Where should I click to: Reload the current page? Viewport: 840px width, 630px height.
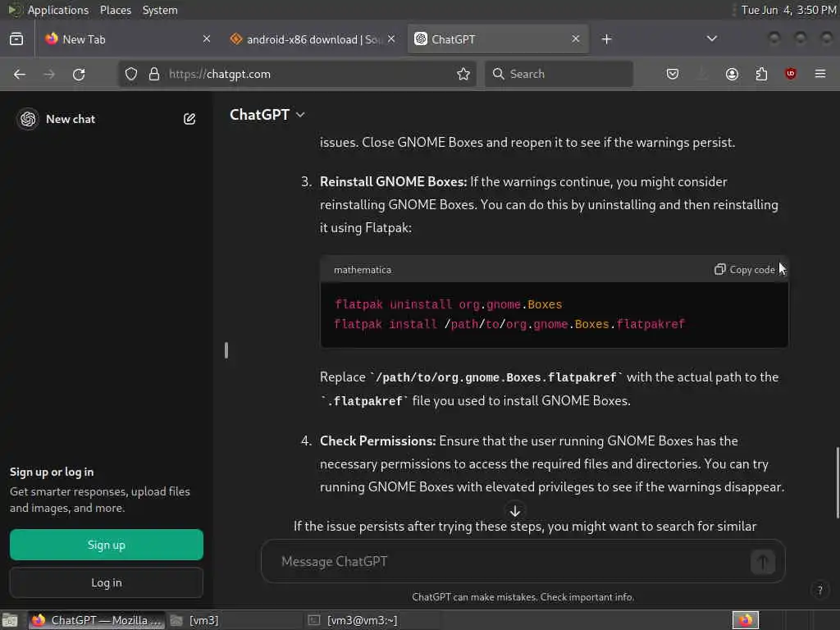pos(79,74)
